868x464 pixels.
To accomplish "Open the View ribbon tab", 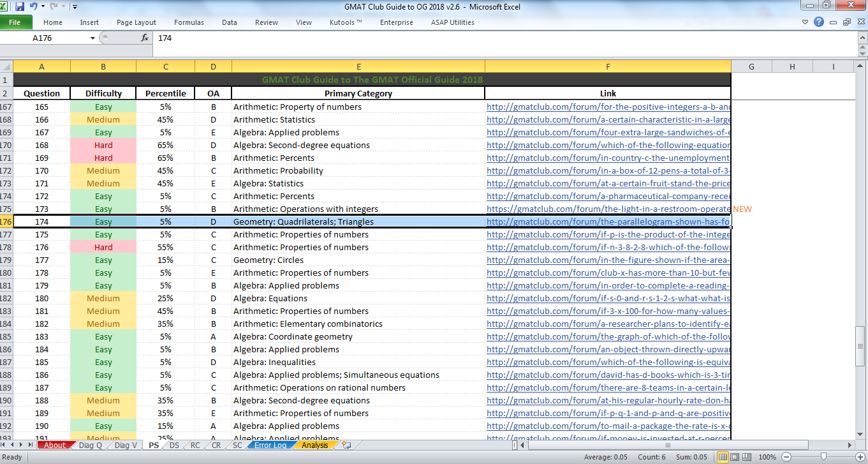I will point(304,22).
